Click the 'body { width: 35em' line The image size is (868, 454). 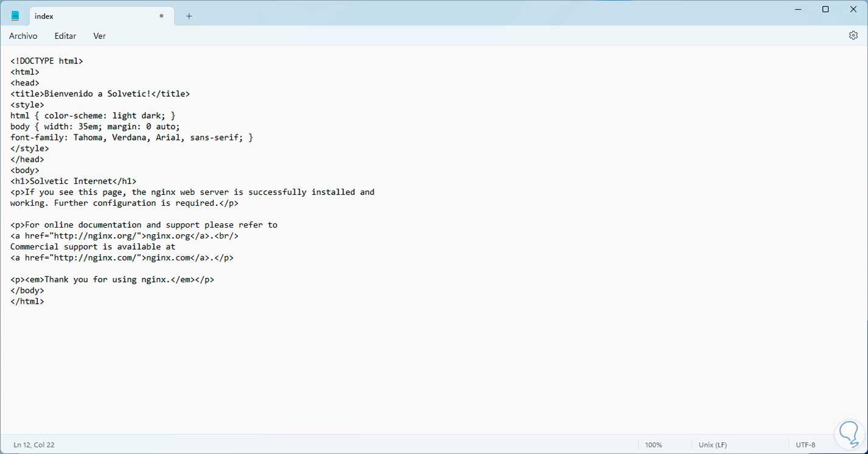click(96, 127)
